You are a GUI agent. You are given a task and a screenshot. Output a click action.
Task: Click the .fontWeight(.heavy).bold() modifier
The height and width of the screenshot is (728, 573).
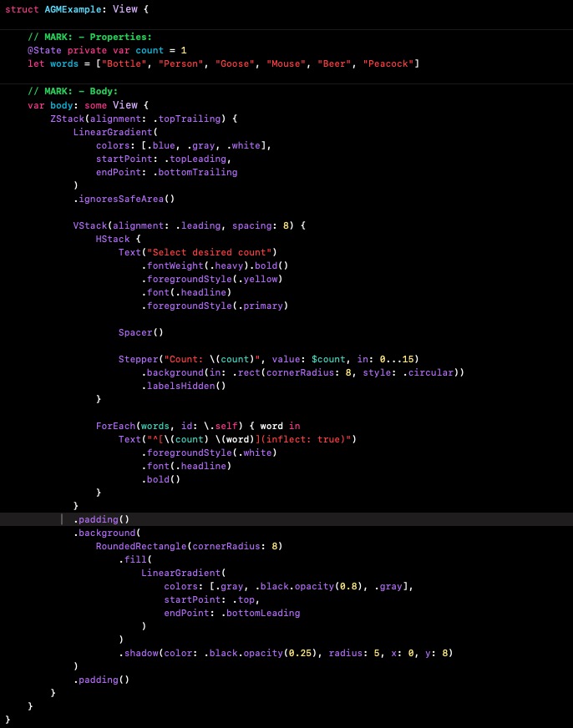tap(215, 266)
